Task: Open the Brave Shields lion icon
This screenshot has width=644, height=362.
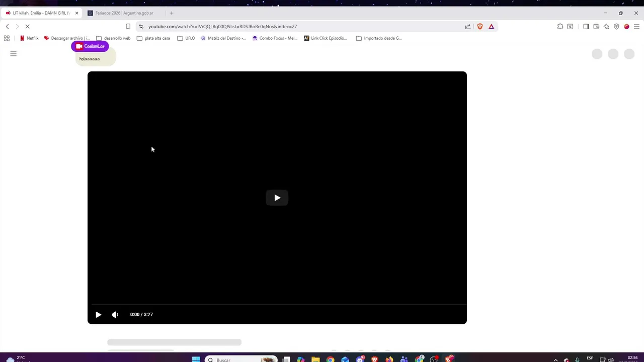Action: (480, 27)
